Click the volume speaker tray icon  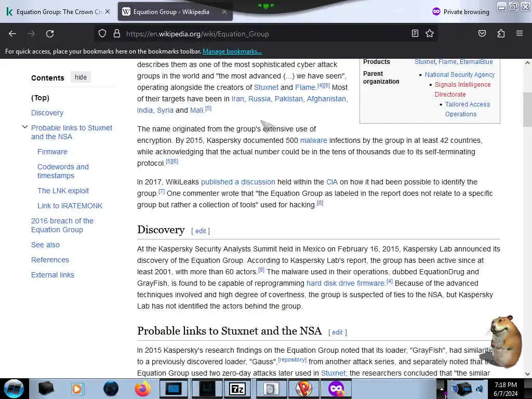480,389
